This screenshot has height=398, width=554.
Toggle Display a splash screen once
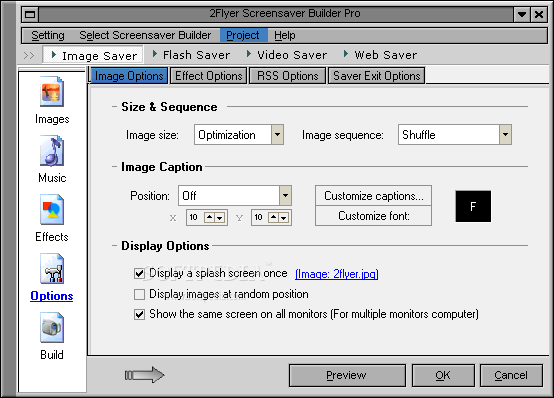(140, 274)
